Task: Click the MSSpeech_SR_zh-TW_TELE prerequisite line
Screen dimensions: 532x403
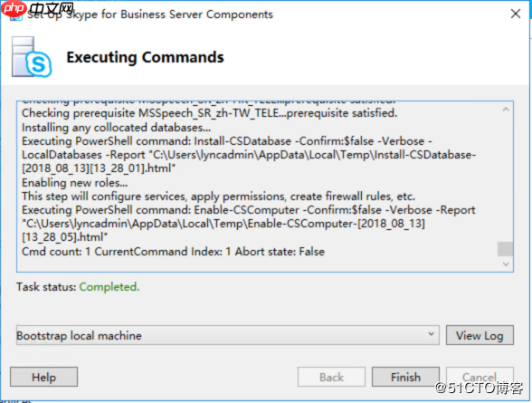Action: pos(209,113)
